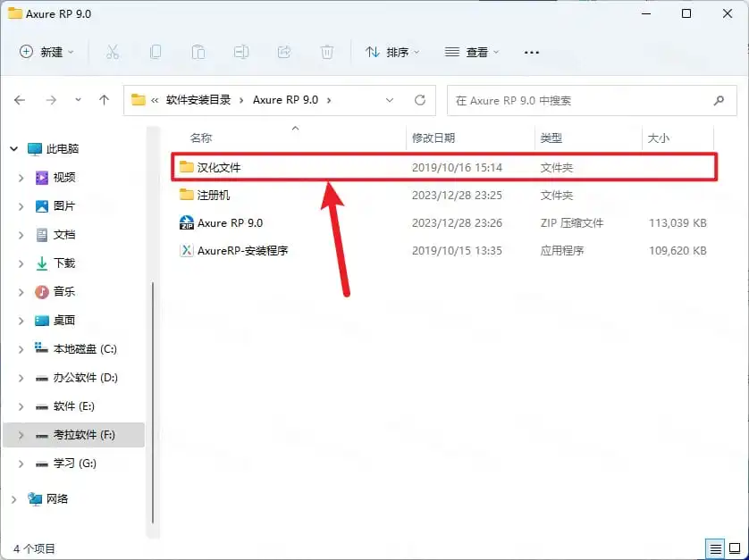Collapse the 此电脑 tree node
Viewport: 749px width, 560px height.
13,149
